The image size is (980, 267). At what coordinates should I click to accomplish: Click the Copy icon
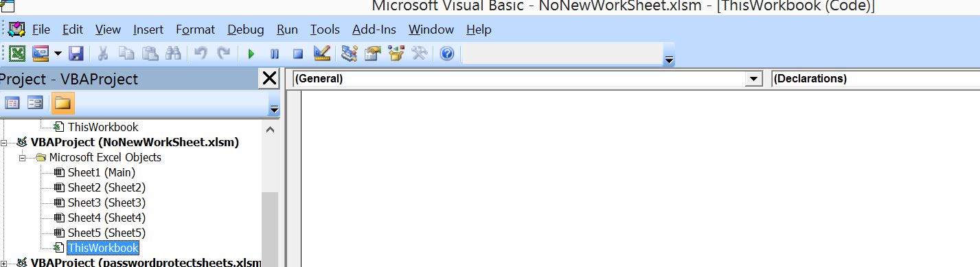tap(126, 54)
